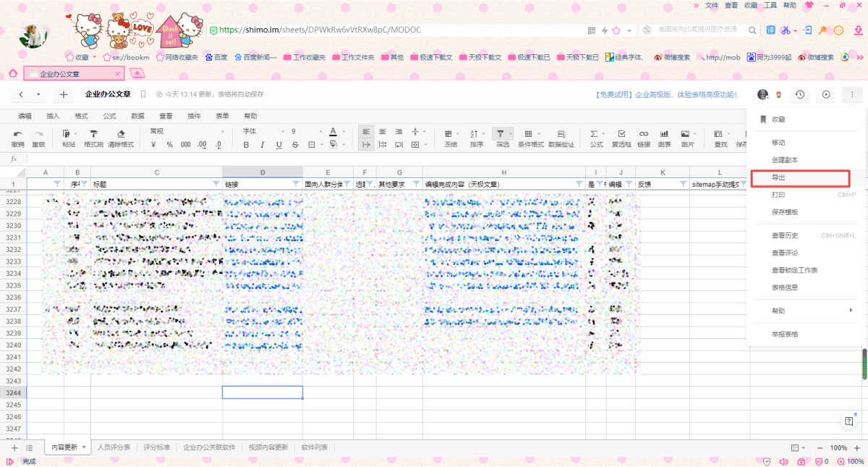
Task: Open filter dropdown on 标题 column
Action: pyautogui.click(x=216, y=184)
